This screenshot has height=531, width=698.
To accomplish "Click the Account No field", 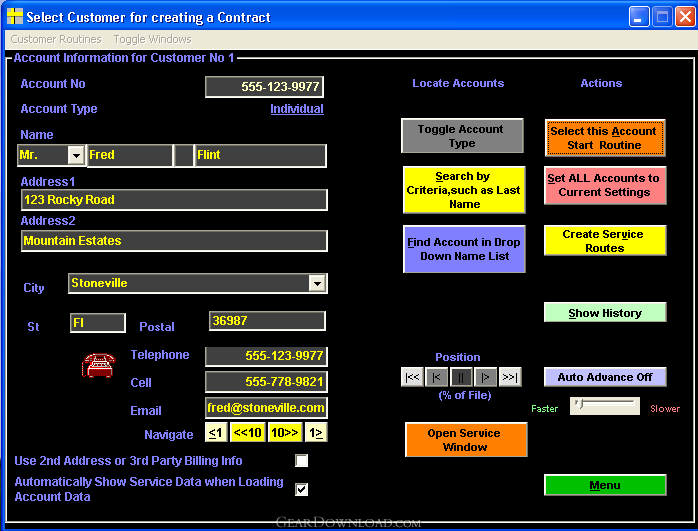I will click(x=264, y=87).
